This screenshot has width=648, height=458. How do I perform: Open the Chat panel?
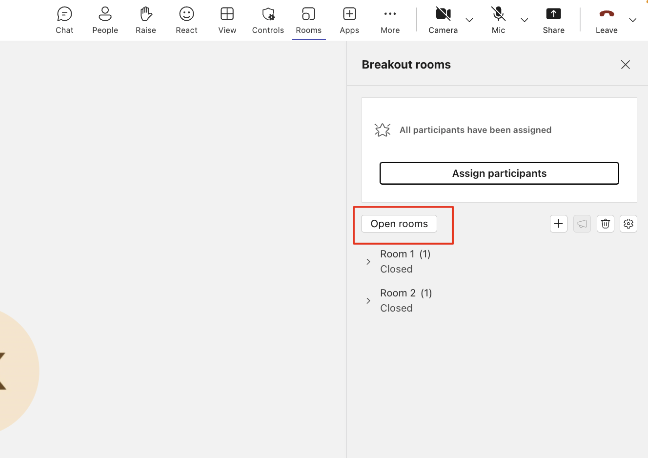tap(64, 19)
